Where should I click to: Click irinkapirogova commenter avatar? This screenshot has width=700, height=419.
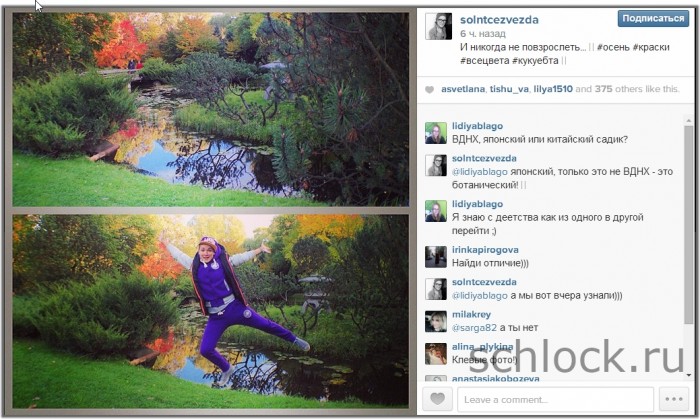pyautogui.click(x=436, y=257)
